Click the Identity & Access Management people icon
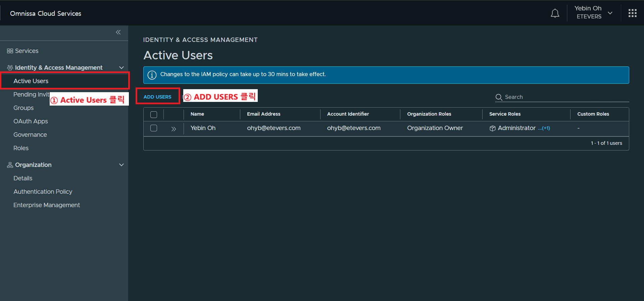 (10, 68)
